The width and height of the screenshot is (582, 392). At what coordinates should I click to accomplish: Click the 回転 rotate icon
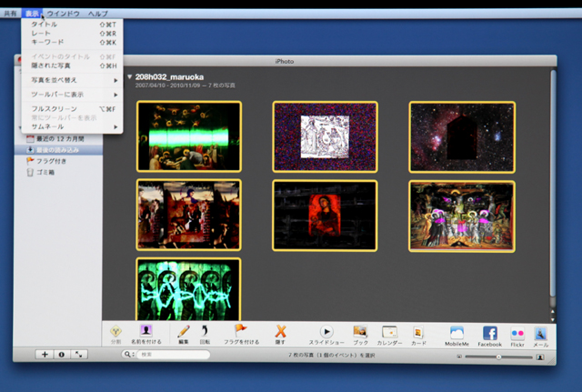tap(205, 331)
